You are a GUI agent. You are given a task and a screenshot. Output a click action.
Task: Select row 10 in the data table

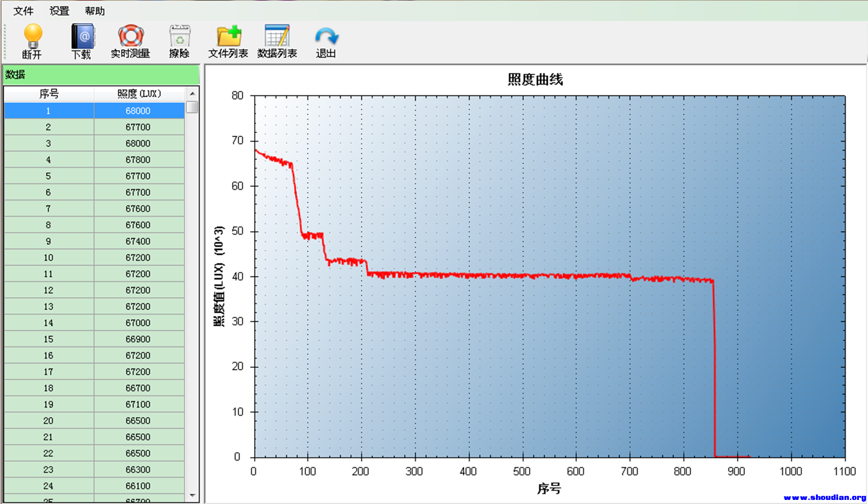pyautogui.click(x=94, y=258)
